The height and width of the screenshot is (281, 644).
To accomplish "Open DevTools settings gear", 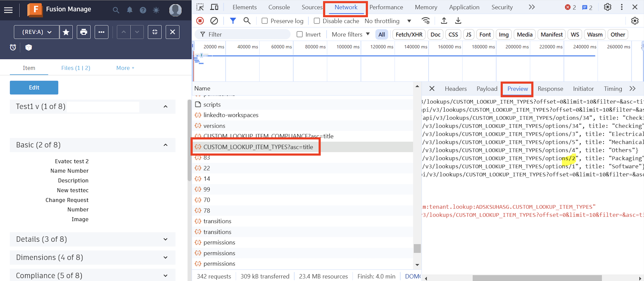I will [607, 7].
